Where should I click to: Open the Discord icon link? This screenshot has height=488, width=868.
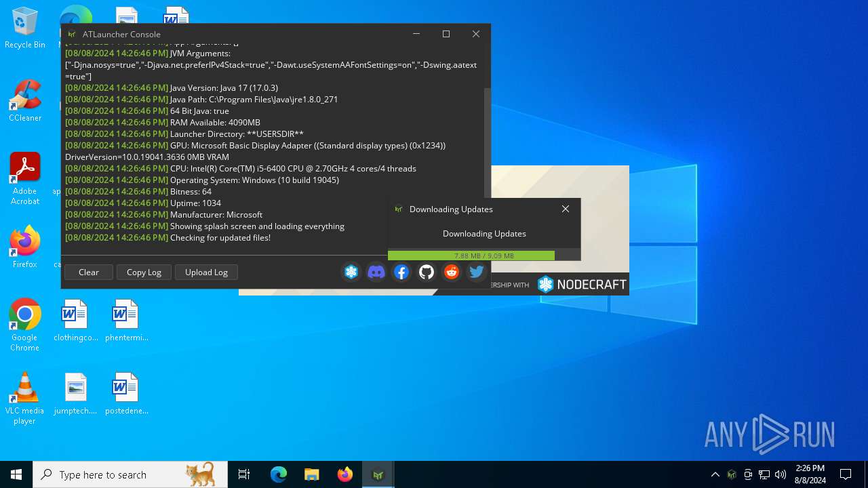tap(376, 272)
